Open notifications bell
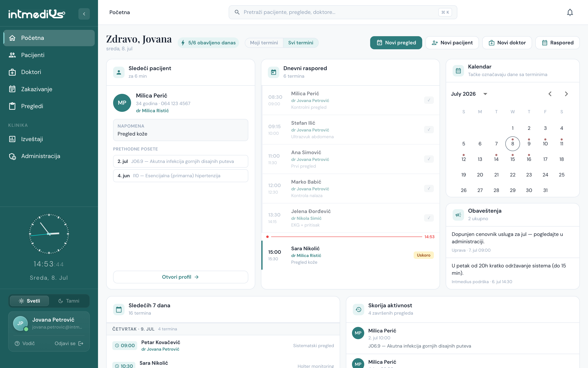 (570, 12)
